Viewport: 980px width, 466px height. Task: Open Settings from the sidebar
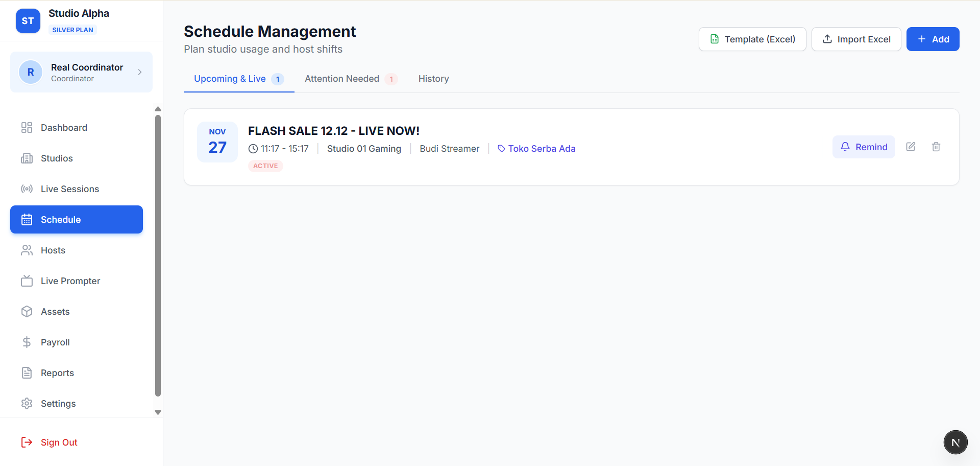click(x=58, y=404)
